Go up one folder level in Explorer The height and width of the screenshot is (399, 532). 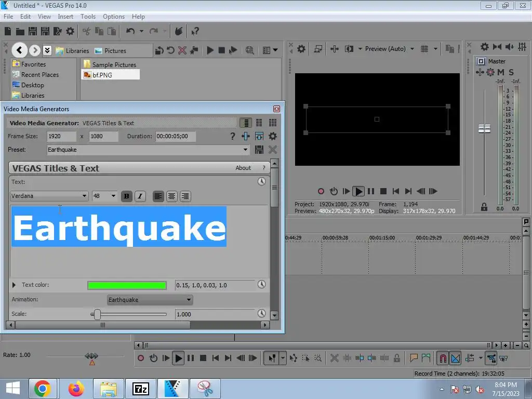tap(159, 50)
